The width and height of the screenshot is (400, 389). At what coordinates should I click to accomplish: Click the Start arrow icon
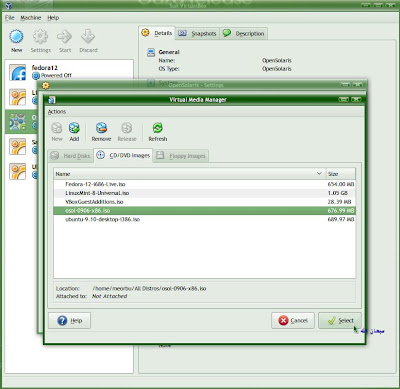[x=64, y=36]
